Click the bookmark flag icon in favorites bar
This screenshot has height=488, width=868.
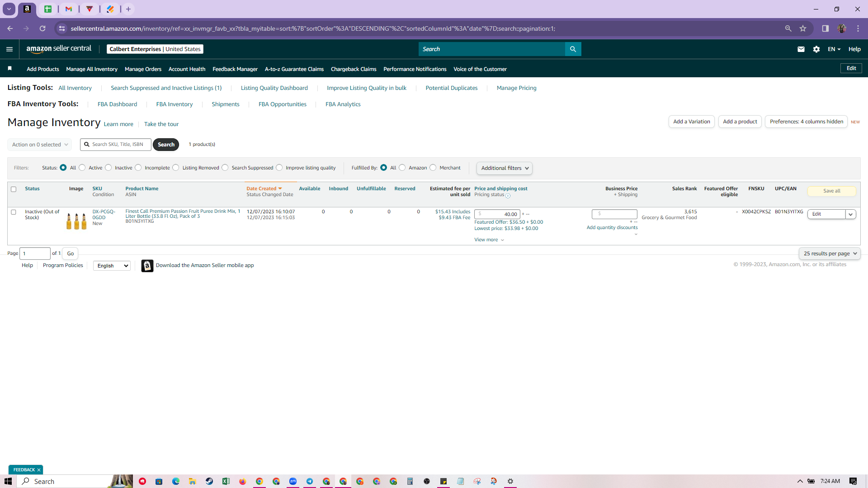[9, 69]
